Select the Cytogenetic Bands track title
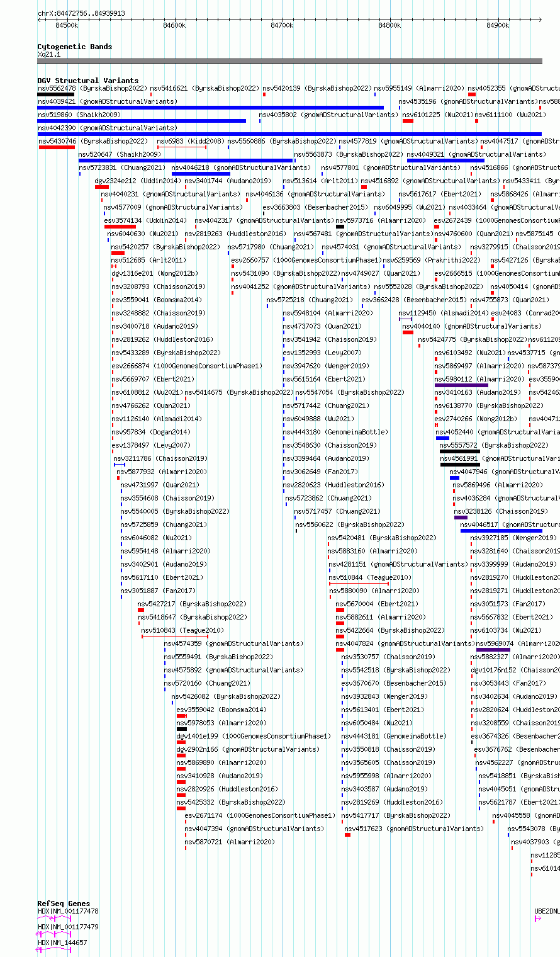Screen dimensions: 560x957 75,47
